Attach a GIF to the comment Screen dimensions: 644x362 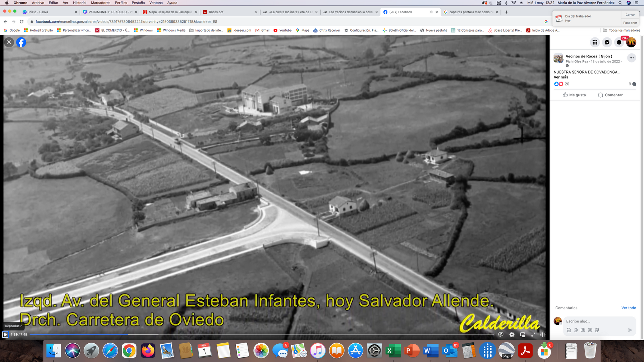[x=590, y=330]
